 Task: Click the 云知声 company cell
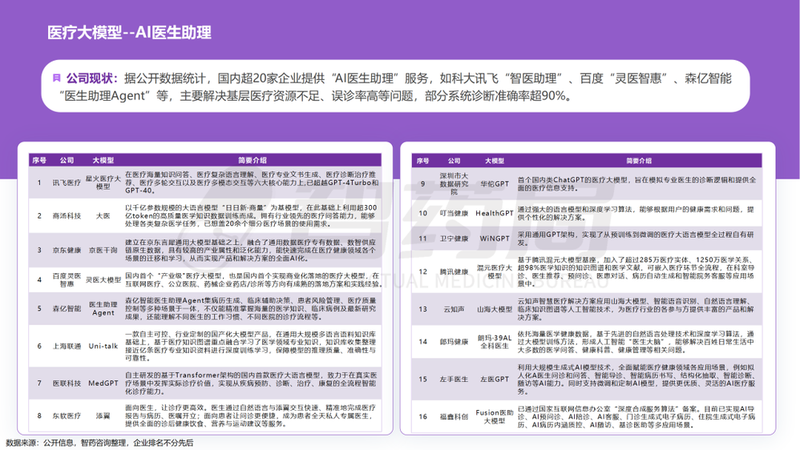tap(454, 309)
